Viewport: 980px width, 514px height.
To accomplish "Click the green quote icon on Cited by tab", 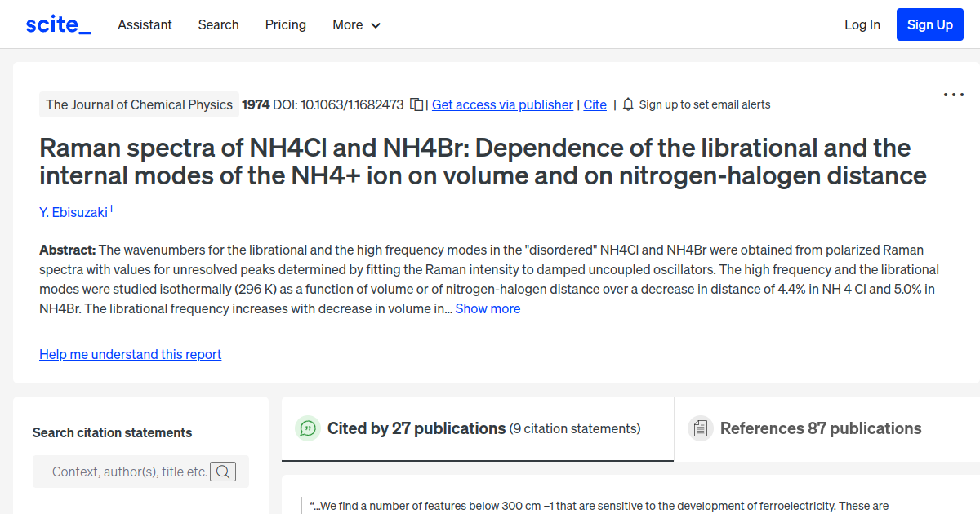I will click(307, 428).
